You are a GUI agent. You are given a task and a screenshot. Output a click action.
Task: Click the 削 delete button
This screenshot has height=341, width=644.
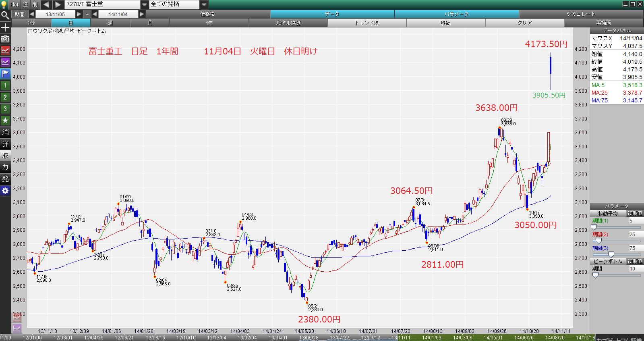(35, 4)
